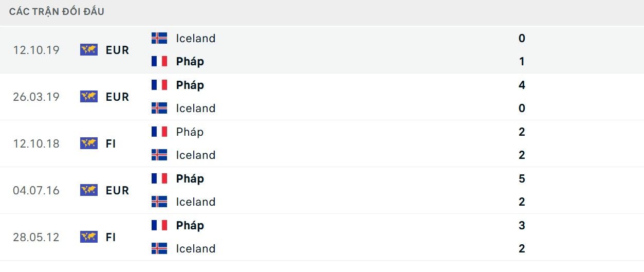Viewport: 644px width, 272px height.
Task: Click the FI label for 12.10.18 match
Action: 111,143
